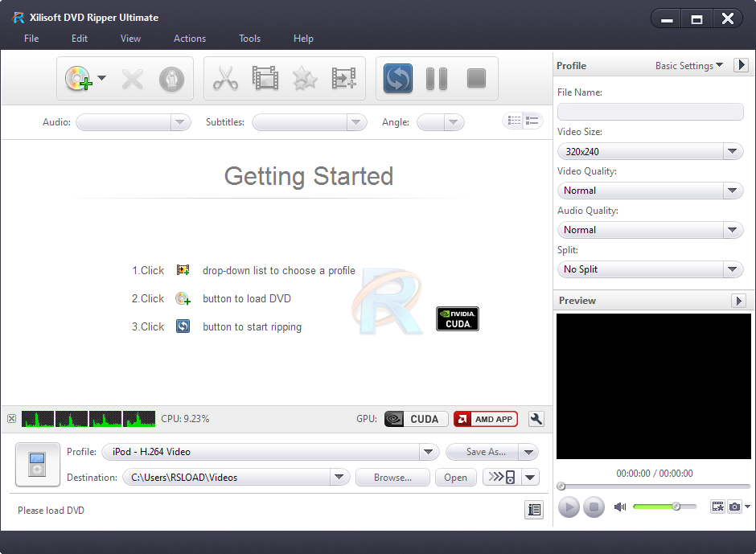Screen dimensions: 756x554
Task: Open the snapshot options small arrow
Action: (x=747, y=507)
